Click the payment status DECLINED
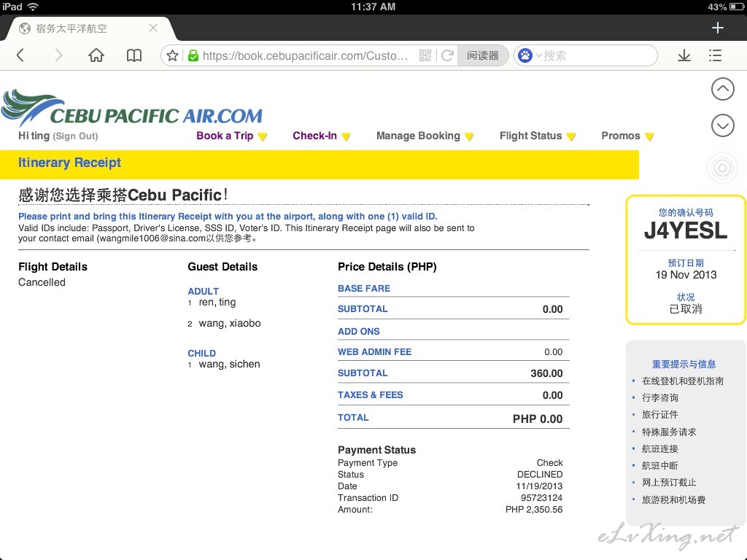Viewport: 747px width, 560px height. pos(540,474)
